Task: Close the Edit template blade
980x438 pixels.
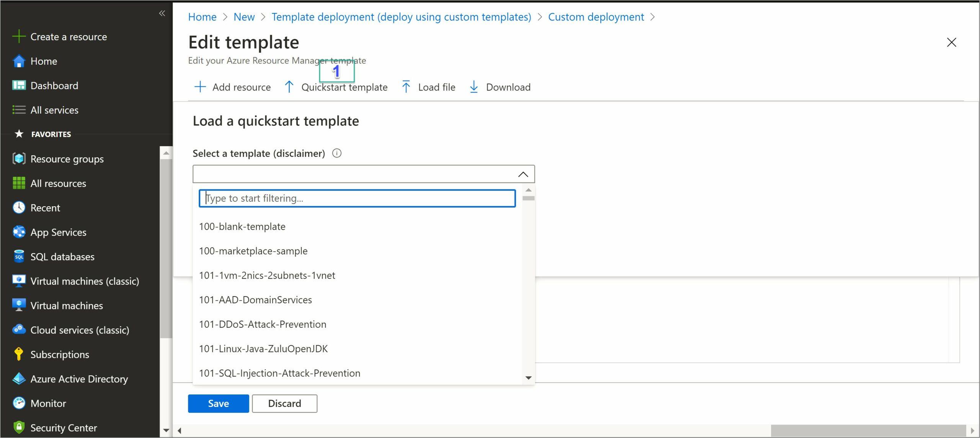Action: 951,42
